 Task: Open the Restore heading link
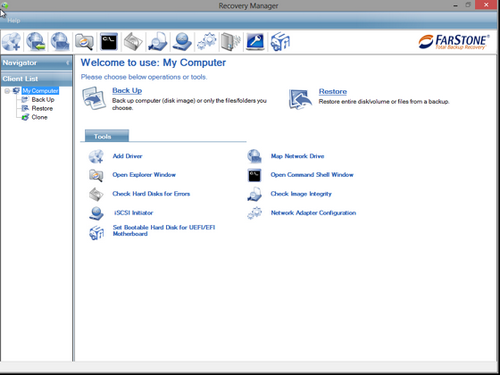[x=333, y=91]
